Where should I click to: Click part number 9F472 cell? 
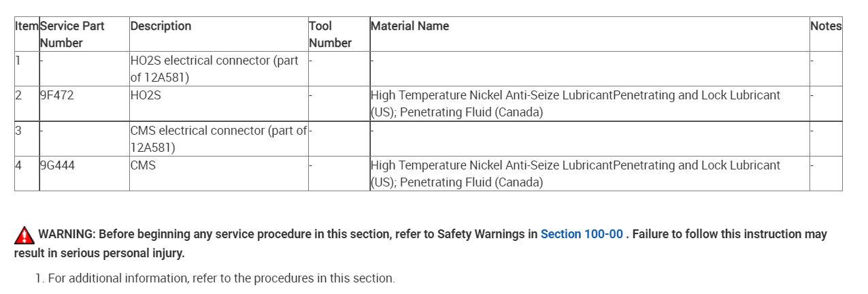coord(57,95)
